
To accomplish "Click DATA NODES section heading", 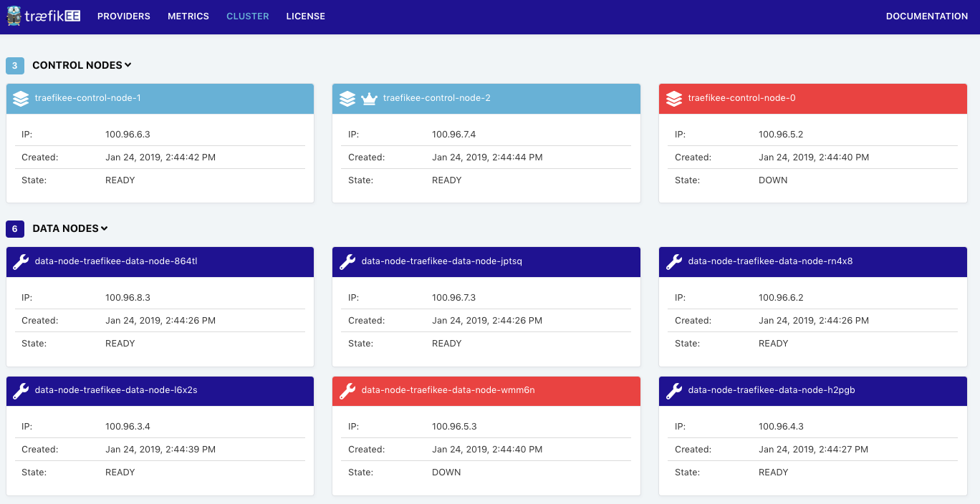I will (x=65, y=228).
